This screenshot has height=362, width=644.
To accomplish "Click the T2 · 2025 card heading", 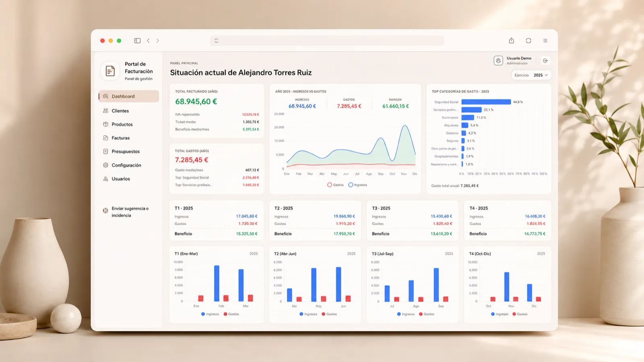I will pyautogui.click(x=284, y=208).
